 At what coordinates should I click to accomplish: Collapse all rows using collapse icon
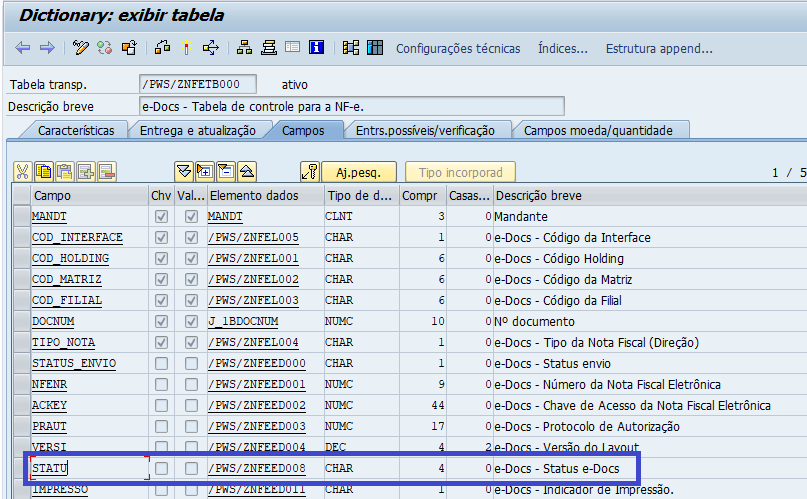click(247, 171)
